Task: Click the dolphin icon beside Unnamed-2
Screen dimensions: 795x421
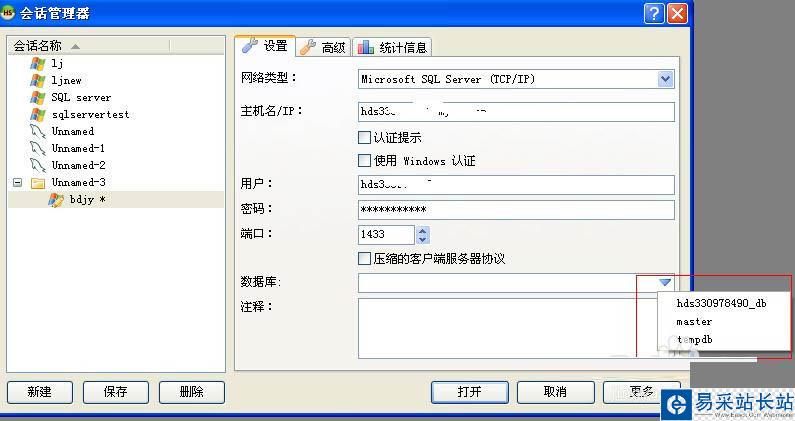Action: pyautogui.click(x=38, y=165)
